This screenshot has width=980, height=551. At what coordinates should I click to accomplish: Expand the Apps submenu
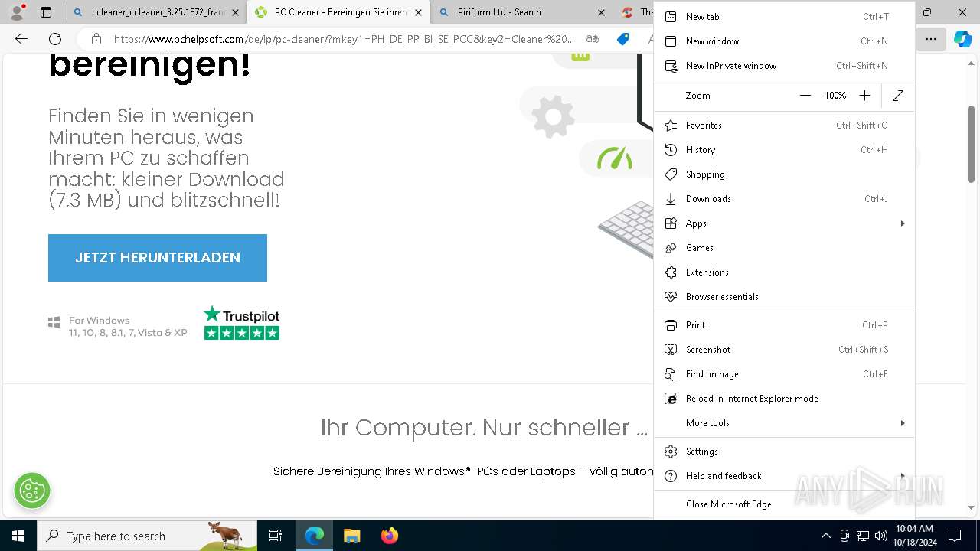(784, 223)
